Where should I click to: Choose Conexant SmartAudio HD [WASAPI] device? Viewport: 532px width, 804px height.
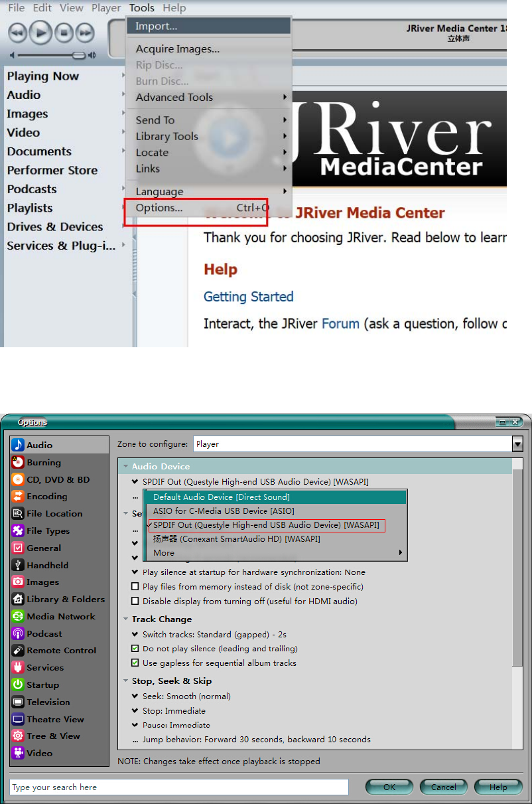tap(275, 539)
